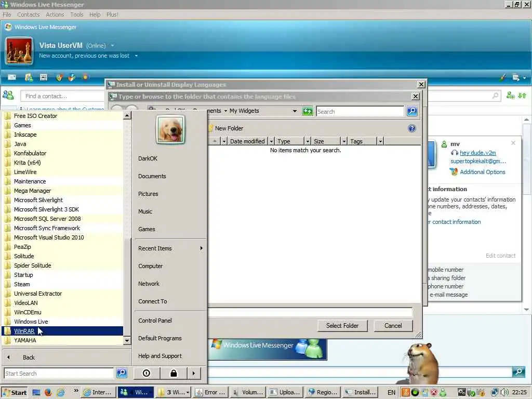Click the Internet Explorer quick launch icon
Viewport: 532px width, 399px height.
click(x=61, y=393)
